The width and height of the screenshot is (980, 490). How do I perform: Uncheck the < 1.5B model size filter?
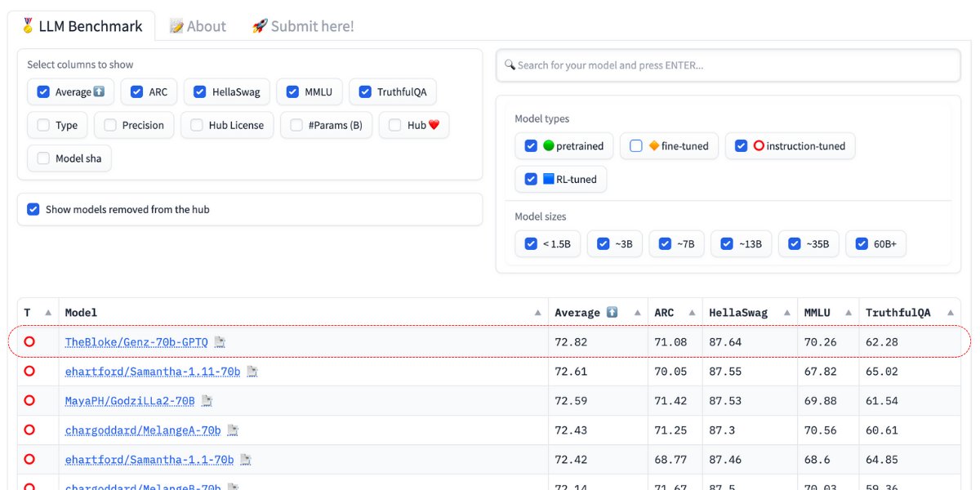point(532,243)
